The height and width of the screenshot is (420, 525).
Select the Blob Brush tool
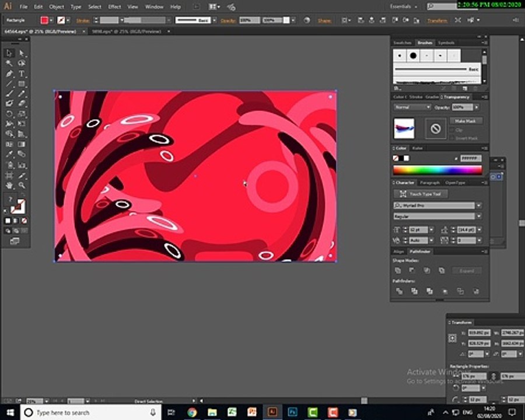pos(9,103)
